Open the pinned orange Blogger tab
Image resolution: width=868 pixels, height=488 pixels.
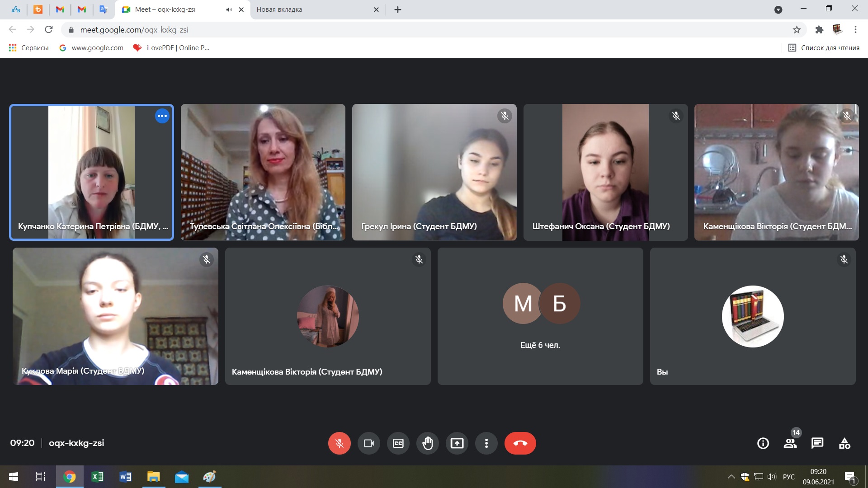38,9
